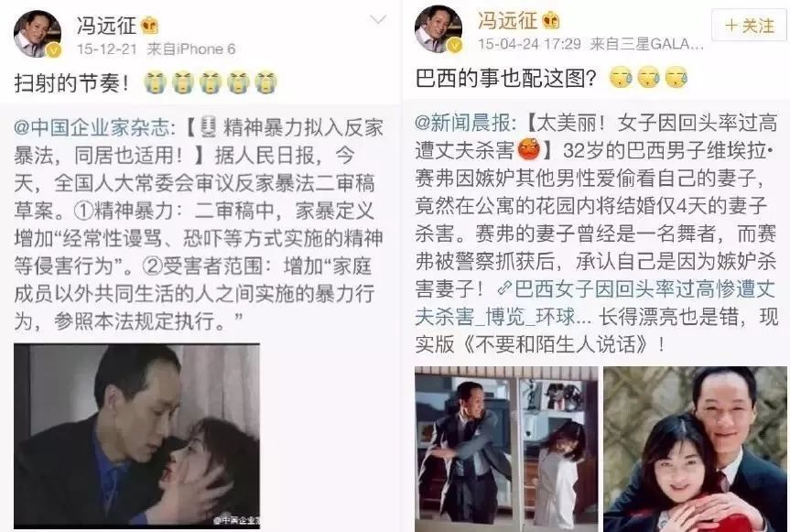Image resolution: width=790 pixels, height=532 pixels.
Task: Open the @新闻晨报 mention link
Action: pyautogui.click(x=465, y=123)
